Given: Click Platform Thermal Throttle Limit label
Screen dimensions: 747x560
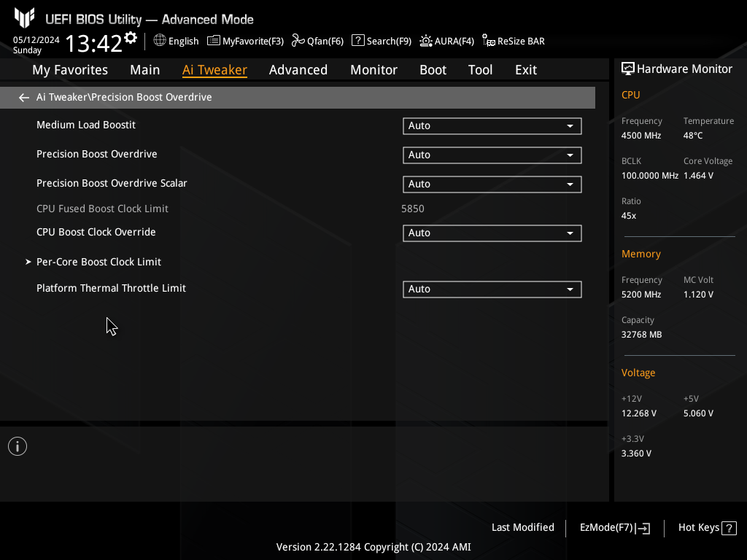Looking at the screenshot, I should 111,289.
